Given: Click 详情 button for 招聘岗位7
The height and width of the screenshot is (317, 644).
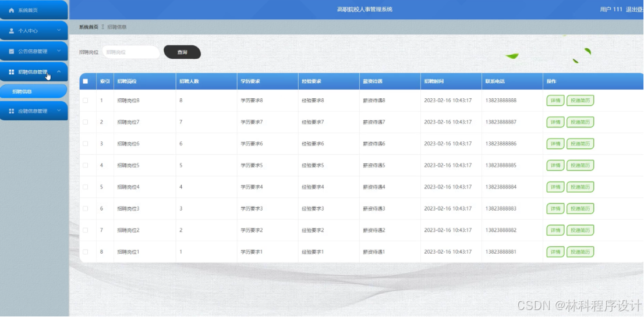Looking at the screenshot, I should click(x=555, y=122).
